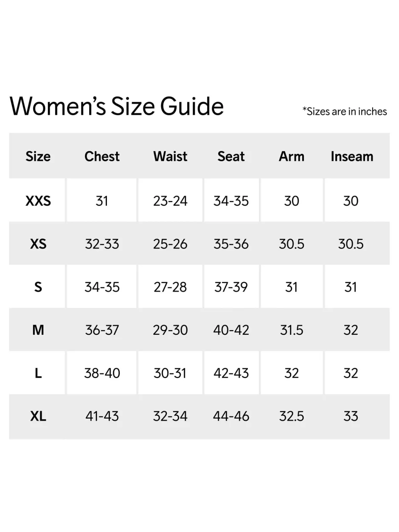Select the L waist value 30-31

click(170, 373)
